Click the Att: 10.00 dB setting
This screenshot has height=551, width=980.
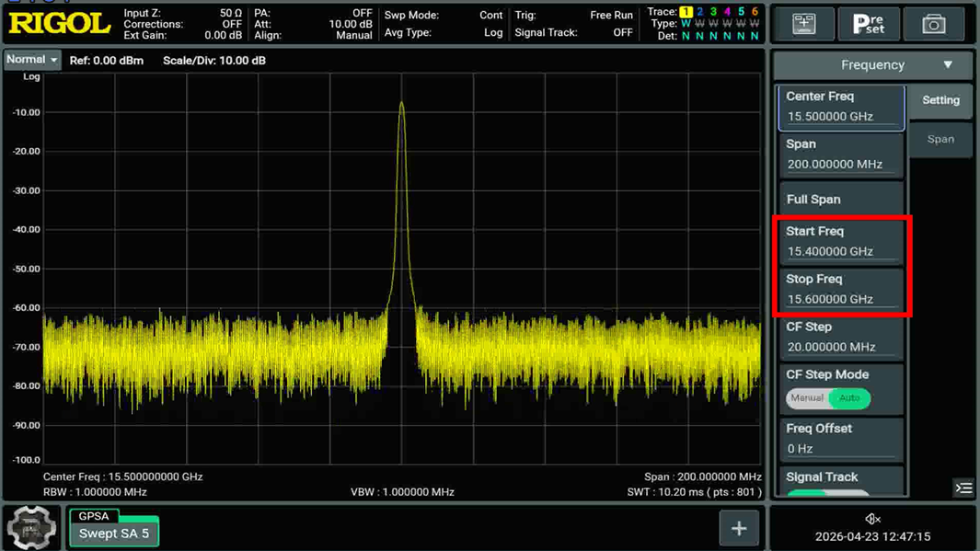pos(313,24)
